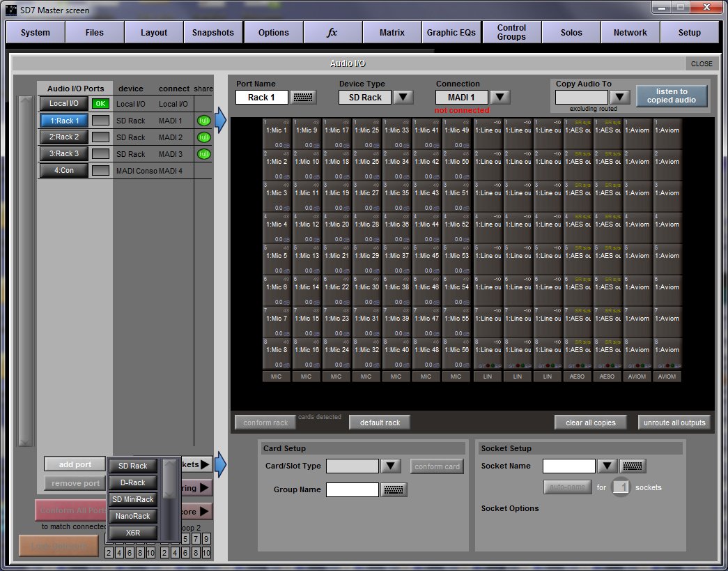
Task: Click the sockets count knob showing 1
Action: coord(621,487)
